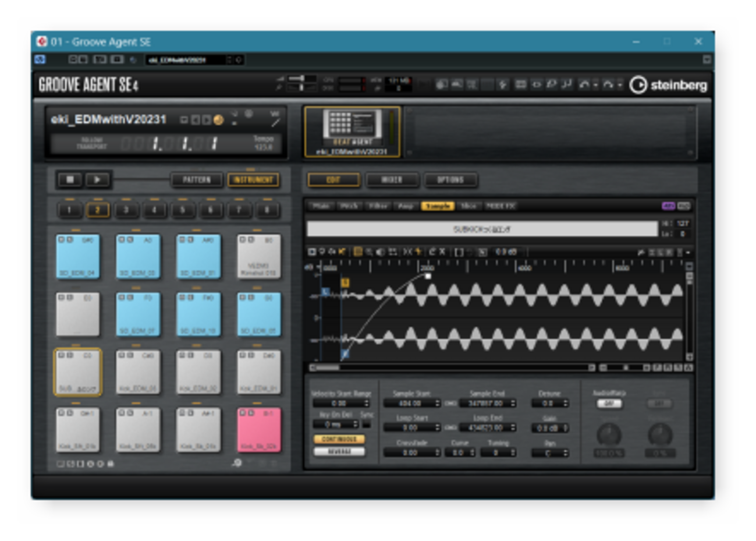Select pad group 1

point(69,210)
